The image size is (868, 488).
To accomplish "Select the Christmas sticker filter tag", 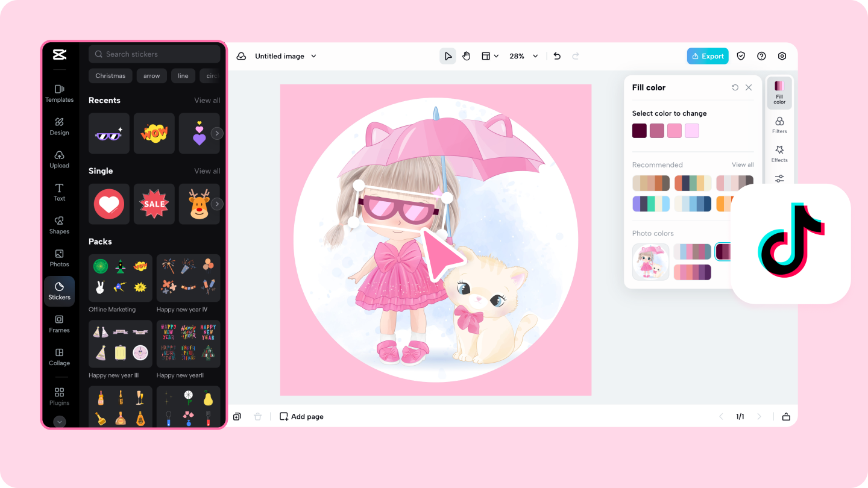I will [110, 75].
